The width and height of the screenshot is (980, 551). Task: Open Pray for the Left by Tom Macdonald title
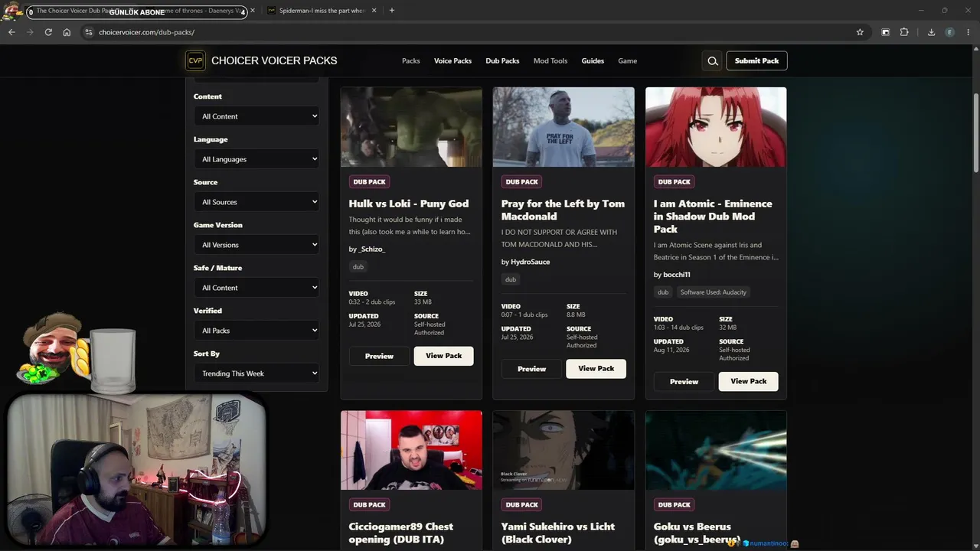click(x=563, y=210)
